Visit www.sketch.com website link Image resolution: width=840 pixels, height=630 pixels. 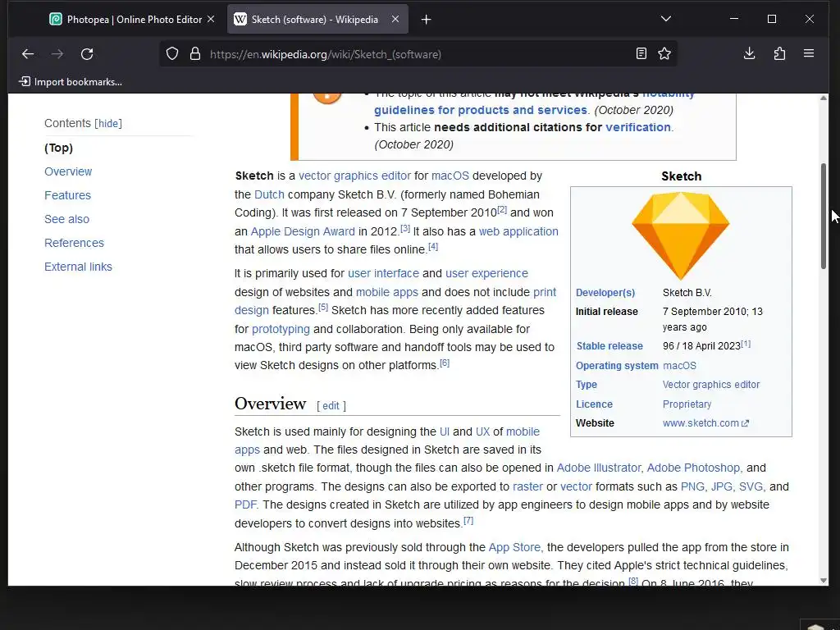point(705,423)
